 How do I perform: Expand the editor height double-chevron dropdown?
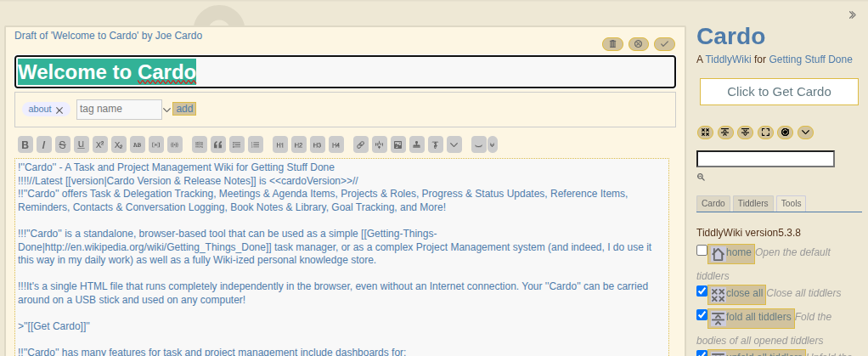tap(492, 145)
